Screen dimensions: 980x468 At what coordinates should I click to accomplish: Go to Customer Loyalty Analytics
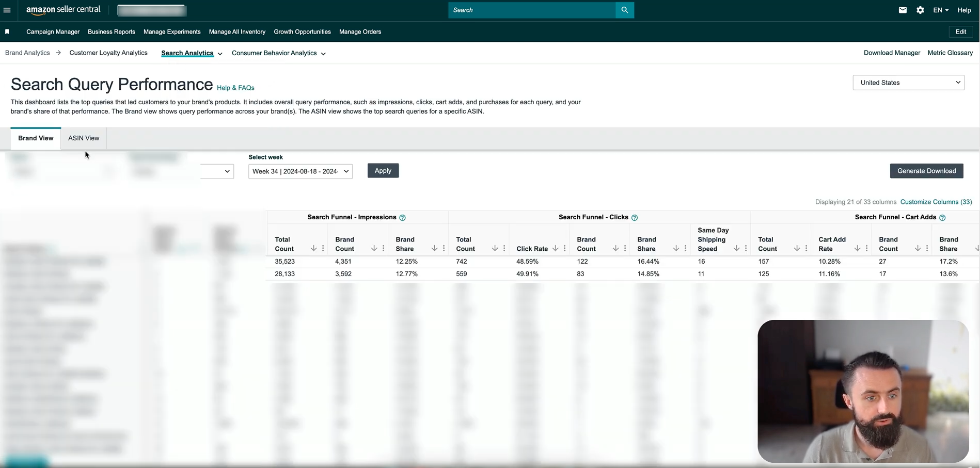click(x=108, y=53)
